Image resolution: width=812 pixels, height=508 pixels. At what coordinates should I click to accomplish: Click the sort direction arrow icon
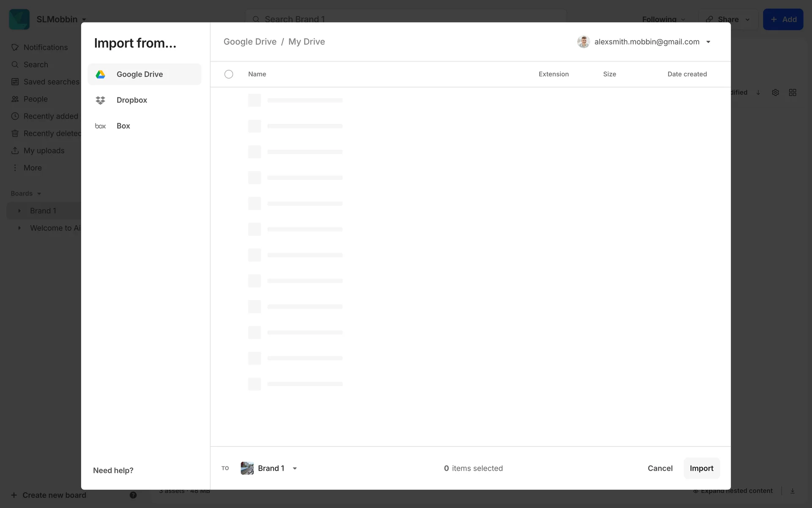click(x=758, y=92)
